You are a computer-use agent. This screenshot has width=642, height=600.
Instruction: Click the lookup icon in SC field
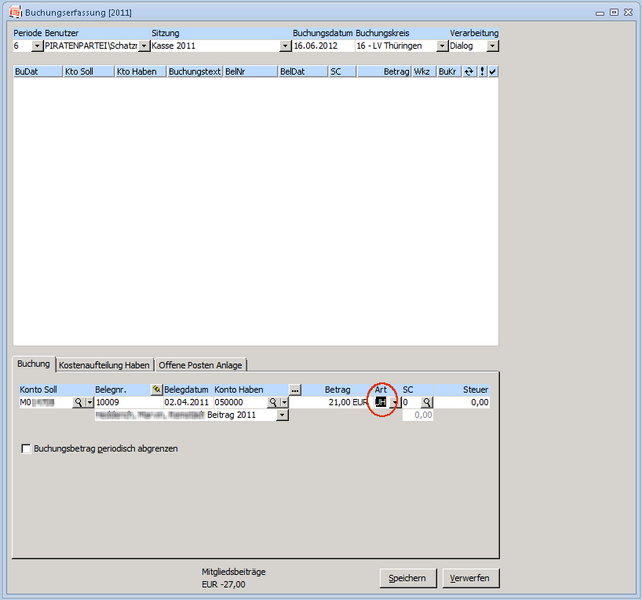point(426,402)
